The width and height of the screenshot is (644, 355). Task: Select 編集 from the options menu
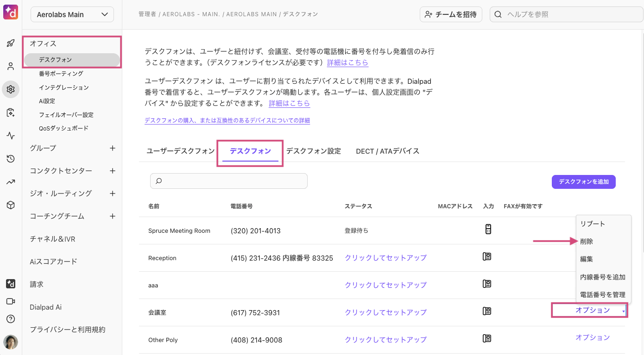click(604, 259)
